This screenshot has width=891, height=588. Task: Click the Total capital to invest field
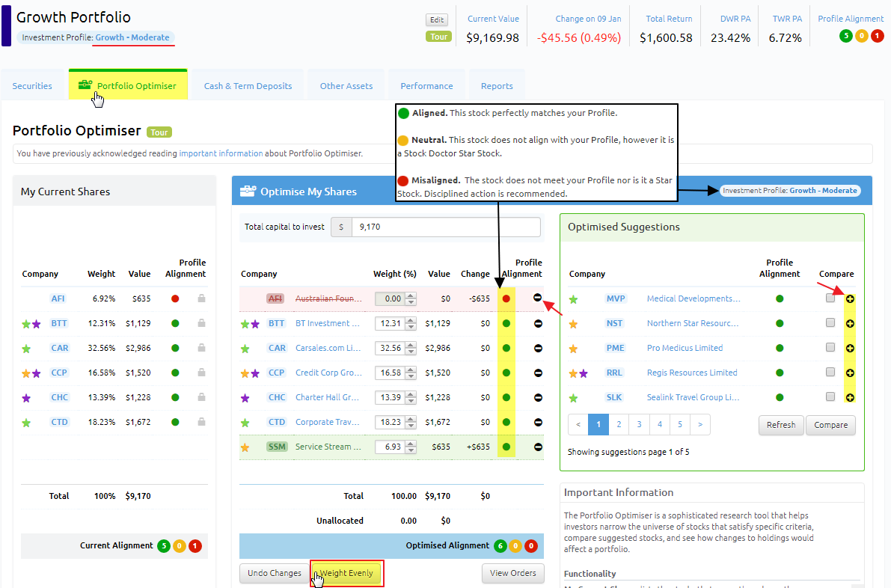(446, 227)
